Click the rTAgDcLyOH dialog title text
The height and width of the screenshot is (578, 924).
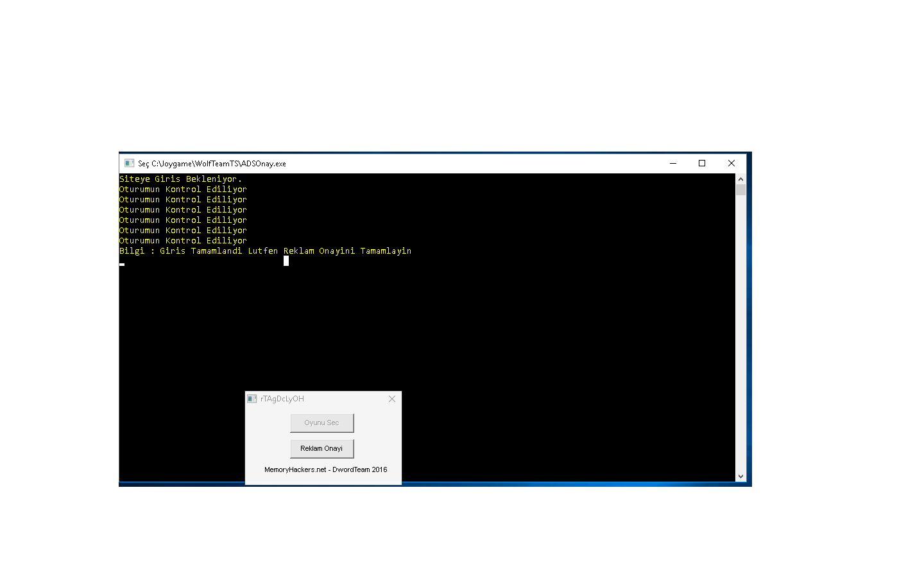tap(282, 399)
